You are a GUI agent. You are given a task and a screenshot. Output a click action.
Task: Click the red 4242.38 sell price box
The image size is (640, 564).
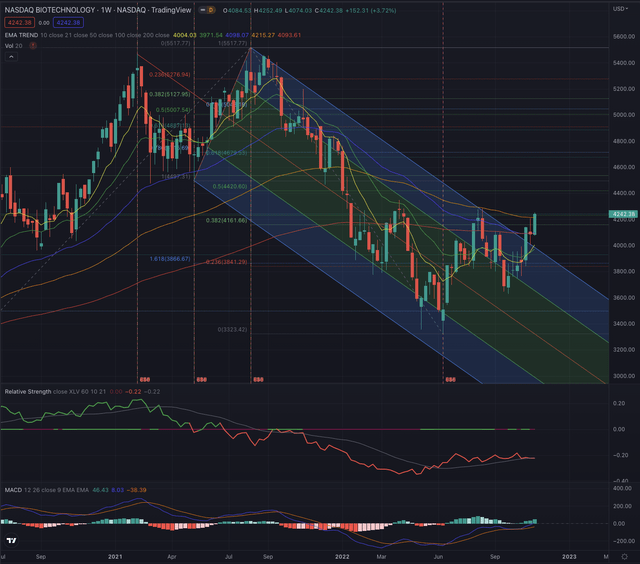tap(20, 23)
